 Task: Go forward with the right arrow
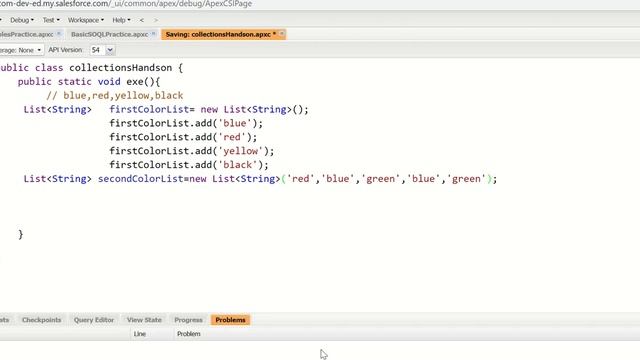[x=156, y=20]
